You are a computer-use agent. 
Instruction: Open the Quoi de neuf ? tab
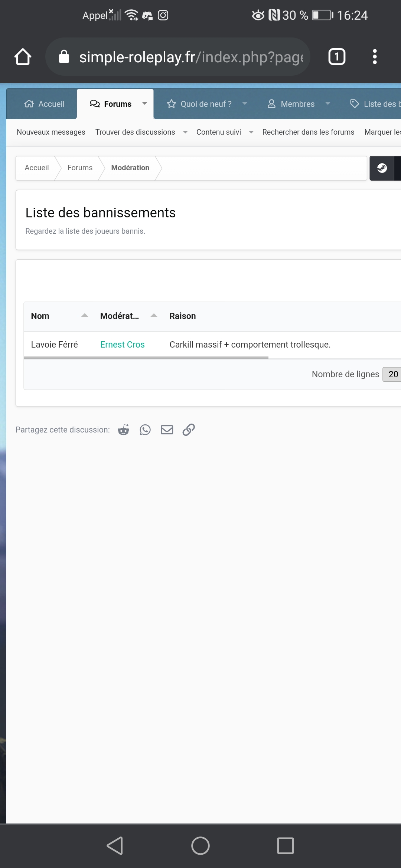pyautogui.click(x=199, y=104)
